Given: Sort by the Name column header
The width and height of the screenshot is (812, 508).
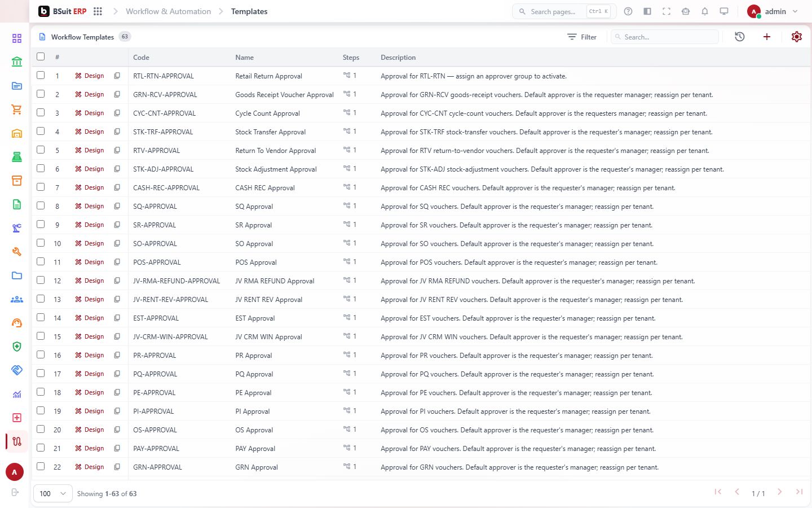Looking at the screenshot, I should tap(244, 58).
